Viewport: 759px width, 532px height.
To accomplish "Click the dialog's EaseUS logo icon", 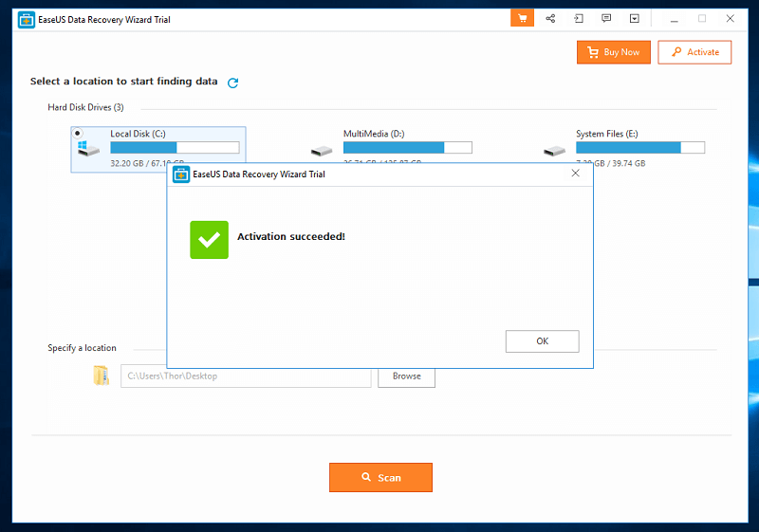I will 181,174.
